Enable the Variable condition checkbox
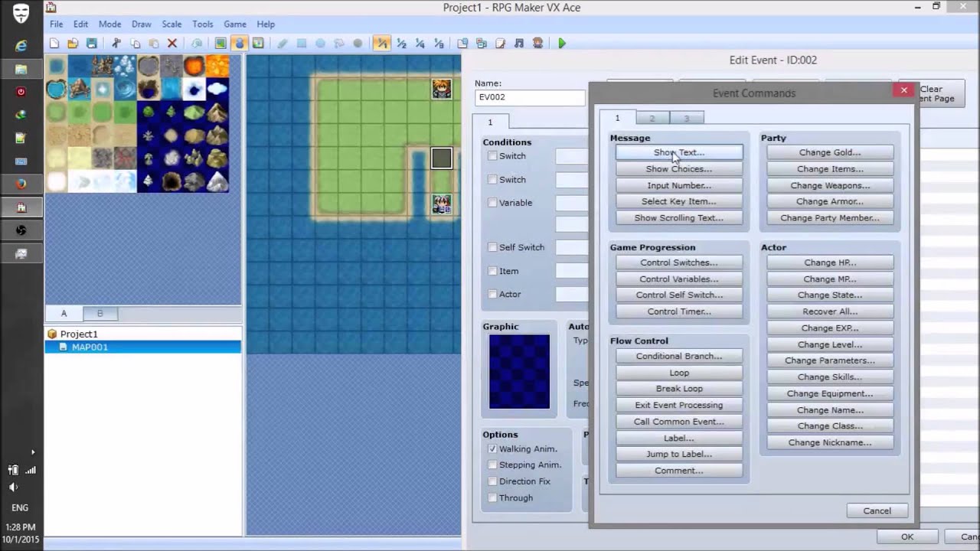This screenshot has width=980, height=551. (x=492, y=203)
